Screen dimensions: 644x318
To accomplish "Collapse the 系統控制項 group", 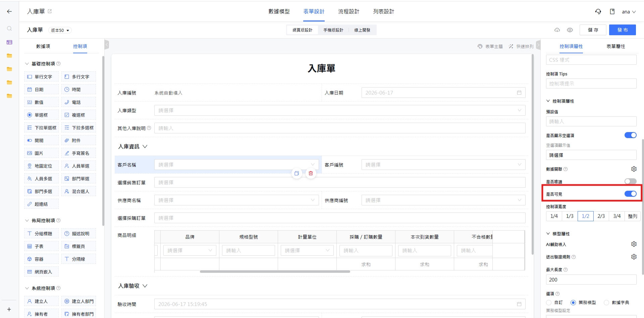I will click(27, 288).
